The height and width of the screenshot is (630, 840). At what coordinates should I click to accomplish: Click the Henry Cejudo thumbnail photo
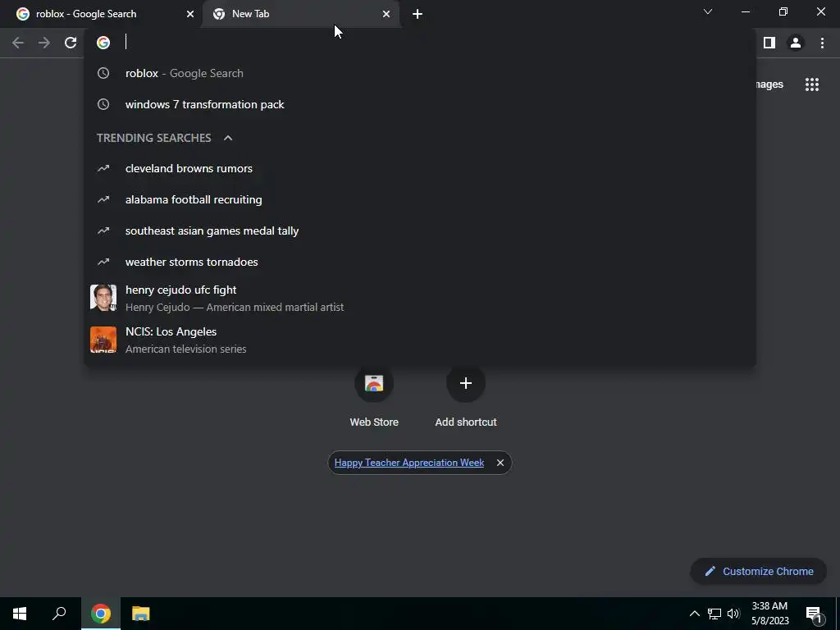coord(103,298)
